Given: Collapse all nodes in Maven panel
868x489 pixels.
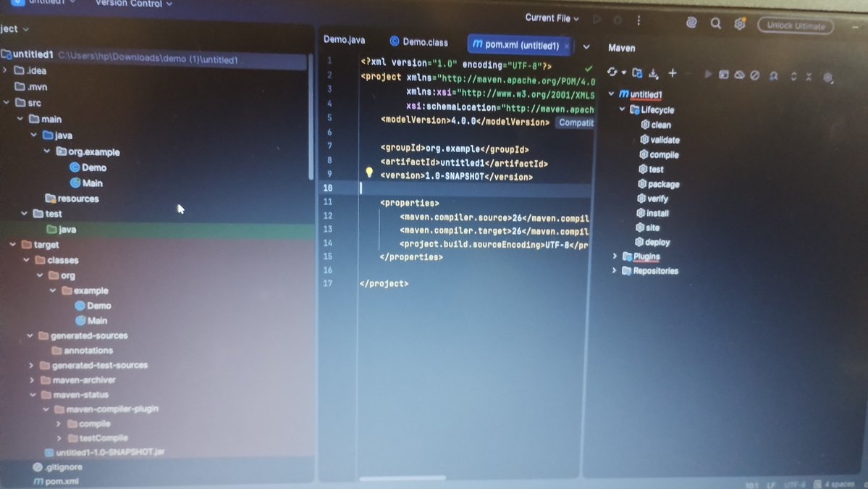Looking at the screenshot, I should coord(809,76).
